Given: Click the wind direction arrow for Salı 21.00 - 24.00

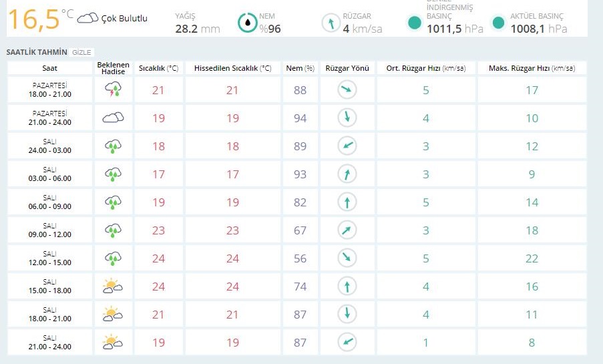Looking at the screenshot, I should click(x=347, y=342).
